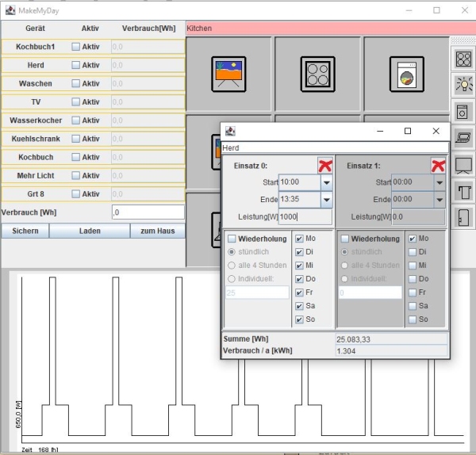Enable Aktiv checkbox for Waschen
This screenshot has width=476, height=455.
[x=75, y=83]
